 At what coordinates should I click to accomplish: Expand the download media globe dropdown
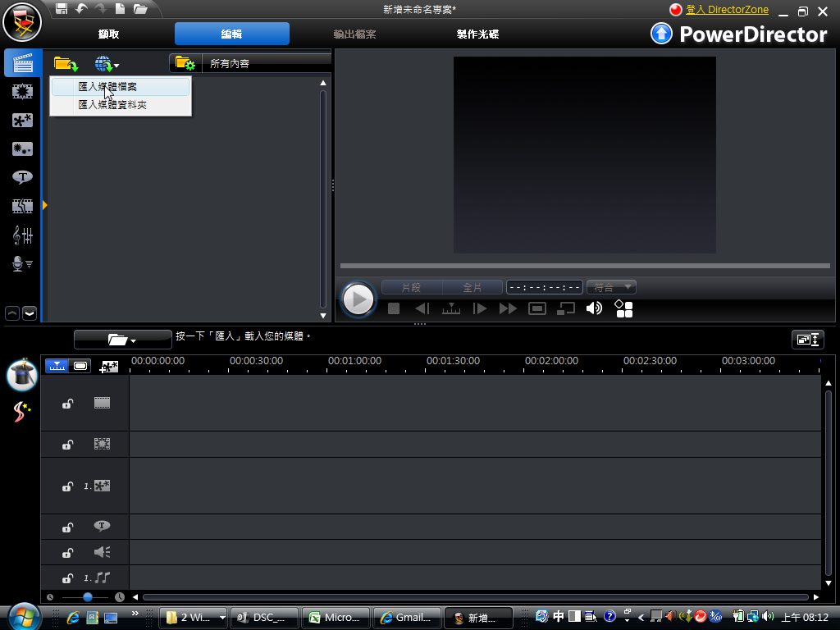[x=107, y=64]
